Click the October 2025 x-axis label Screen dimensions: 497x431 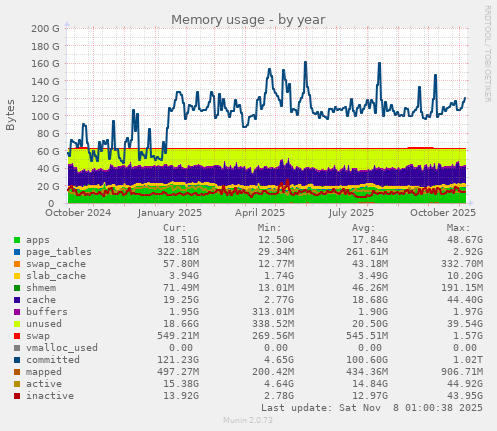click(443, 213)
